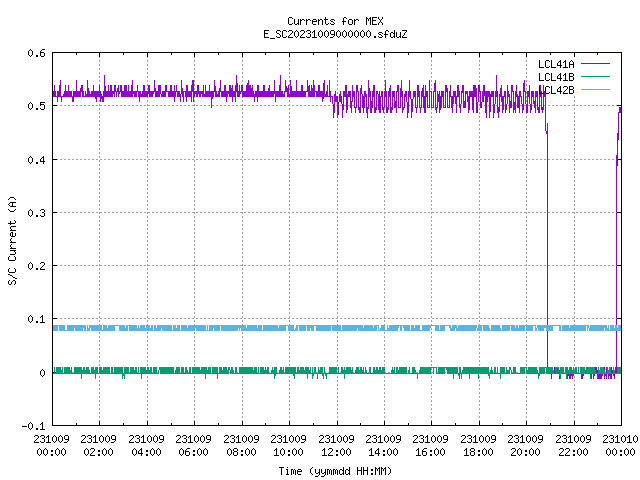Click the 0.5 y-axis tick label
Viewport: 640px width, 480px height.
[36, 106]
